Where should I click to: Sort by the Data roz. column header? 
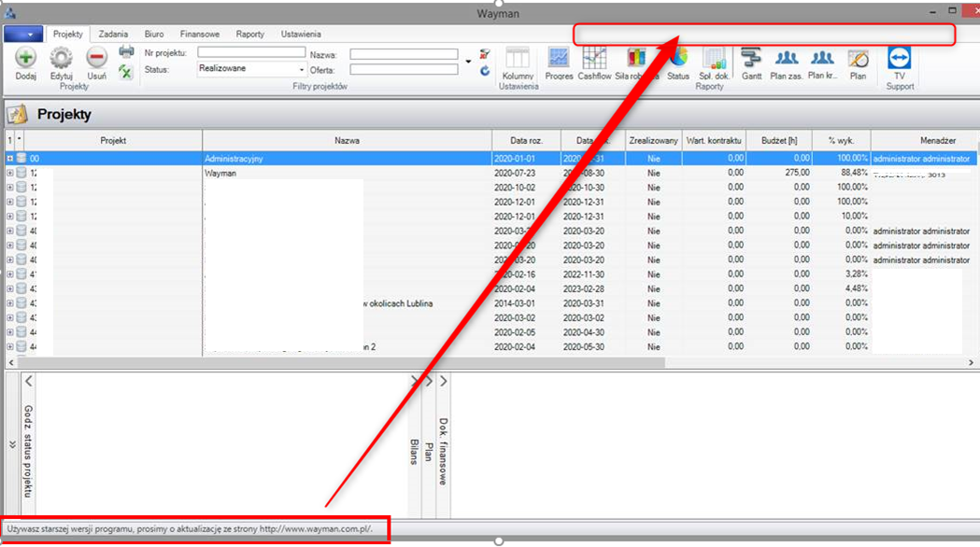click(526, 141)
